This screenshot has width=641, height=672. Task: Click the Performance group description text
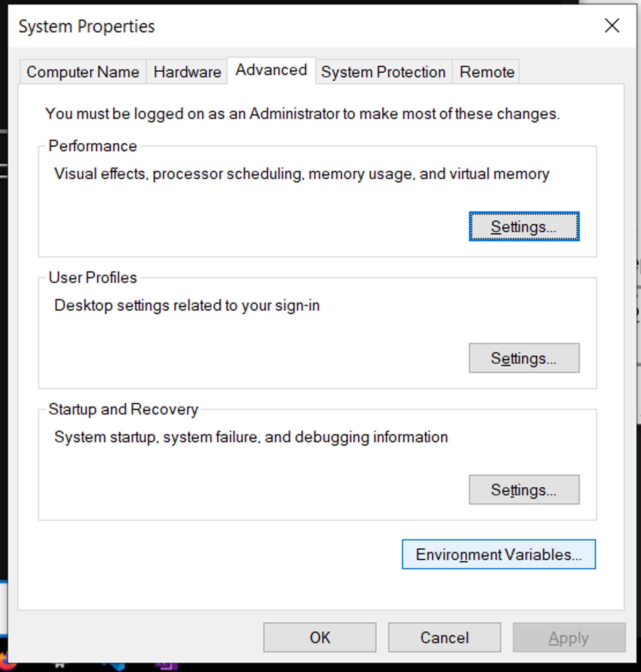pyautogui.click(x=301, y=174)
